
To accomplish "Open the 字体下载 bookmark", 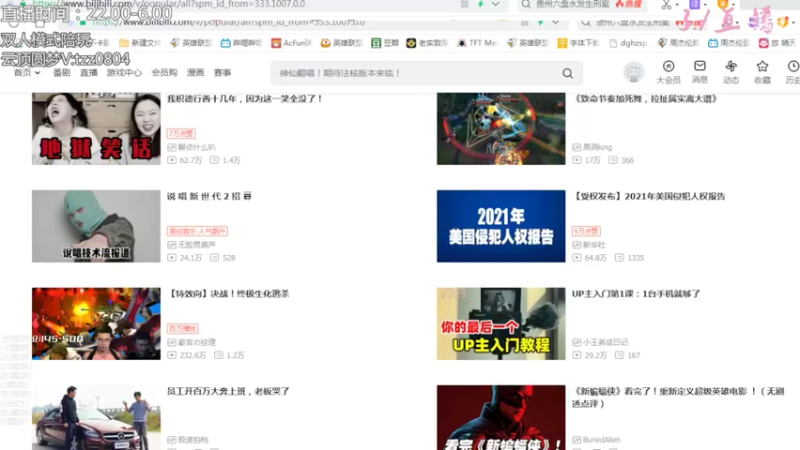I will coord(578,43).
